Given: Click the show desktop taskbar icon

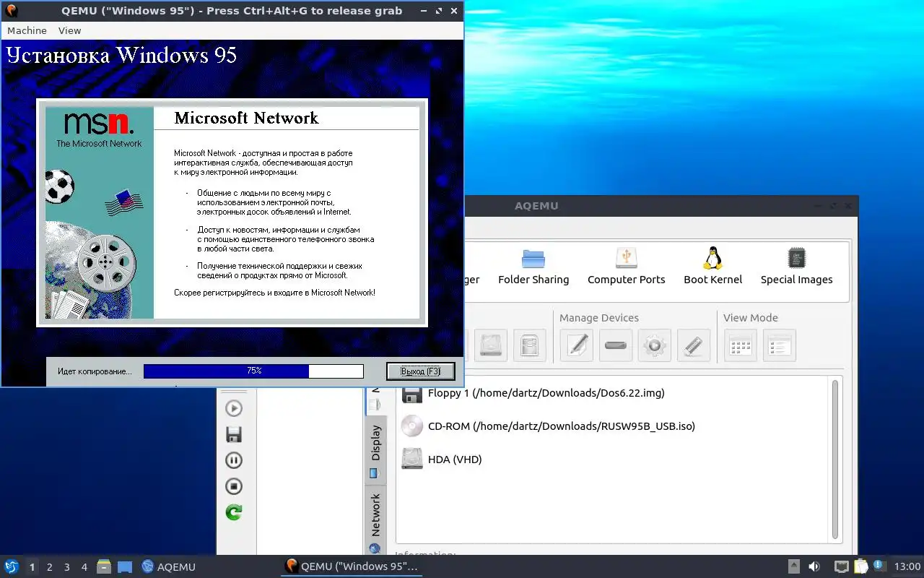Looking at the screenshot, I should (124, 566).
